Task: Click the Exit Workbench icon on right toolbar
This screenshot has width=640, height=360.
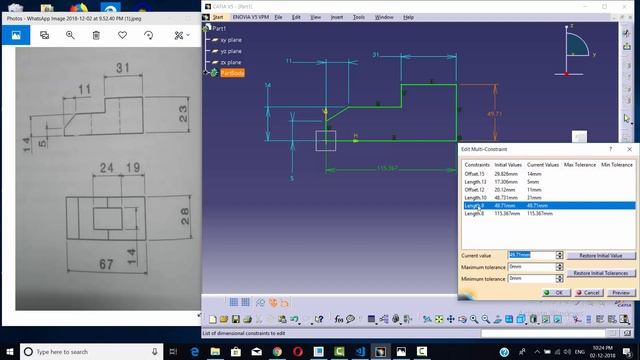Action: point(627,46)
